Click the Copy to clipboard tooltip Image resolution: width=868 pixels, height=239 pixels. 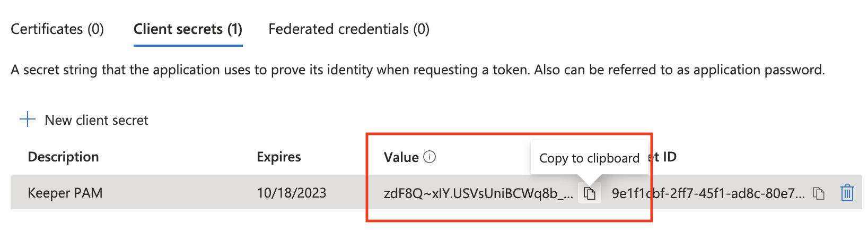click(589, 158)
